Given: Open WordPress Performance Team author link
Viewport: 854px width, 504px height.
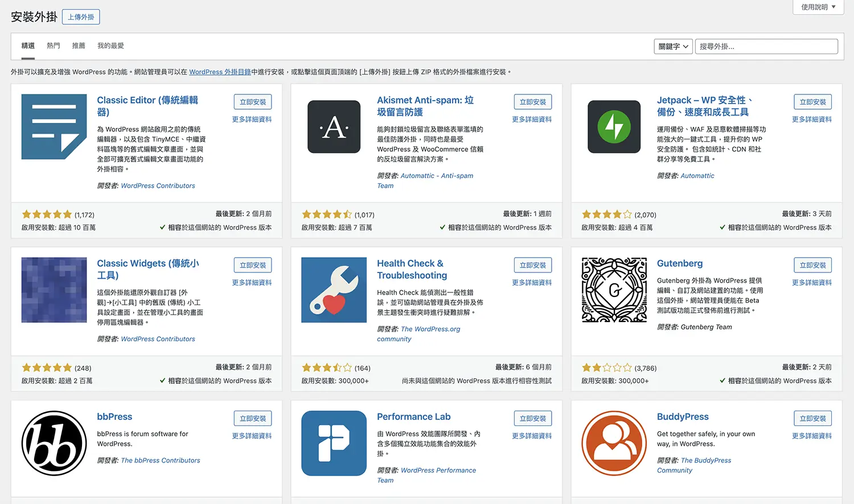Looking at the screenshot, I should (426, 475).
